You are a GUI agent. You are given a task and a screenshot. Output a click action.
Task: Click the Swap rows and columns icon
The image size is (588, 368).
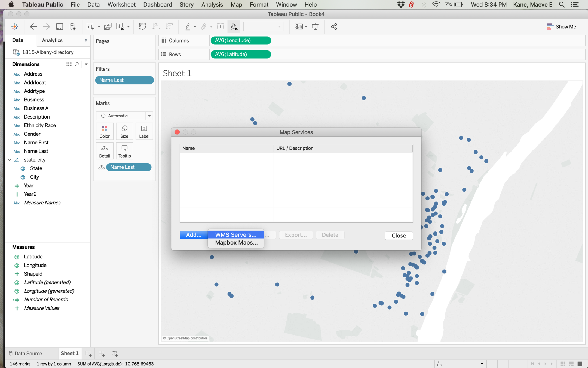pyautogui.click(x=142, y=26)
